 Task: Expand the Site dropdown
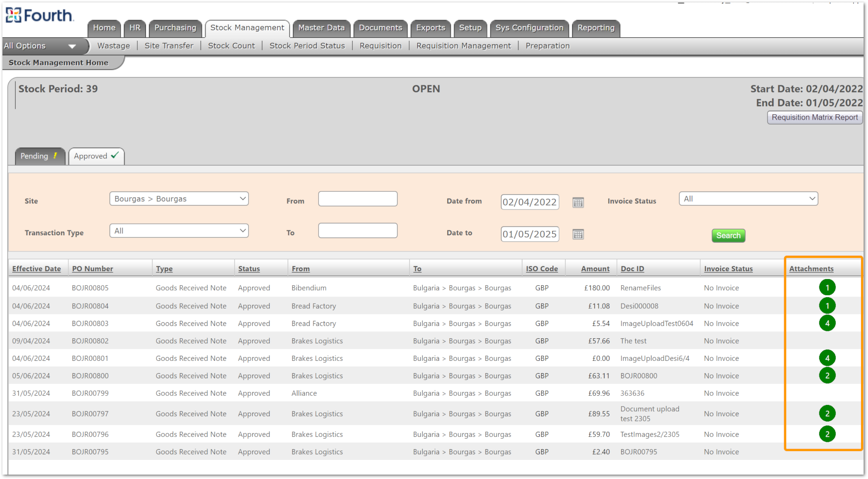pos(179,199)
